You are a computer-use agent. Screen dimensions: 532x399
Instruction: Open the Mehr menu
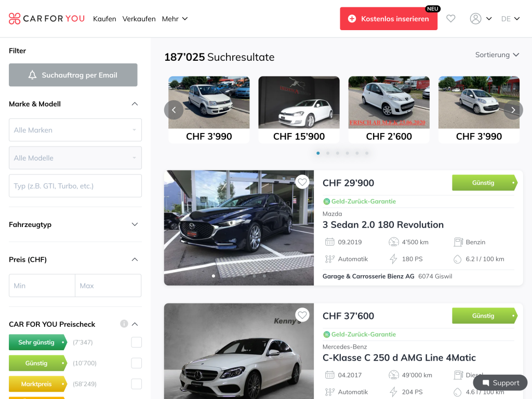point(175,19)
